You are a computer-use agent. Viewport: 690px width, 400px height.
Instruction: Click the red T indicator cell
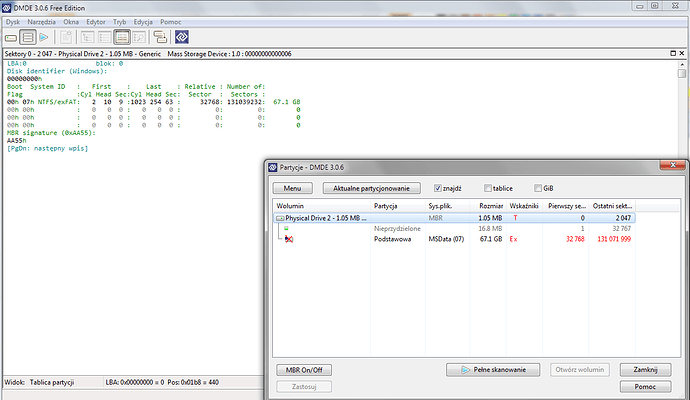point(515,218)
